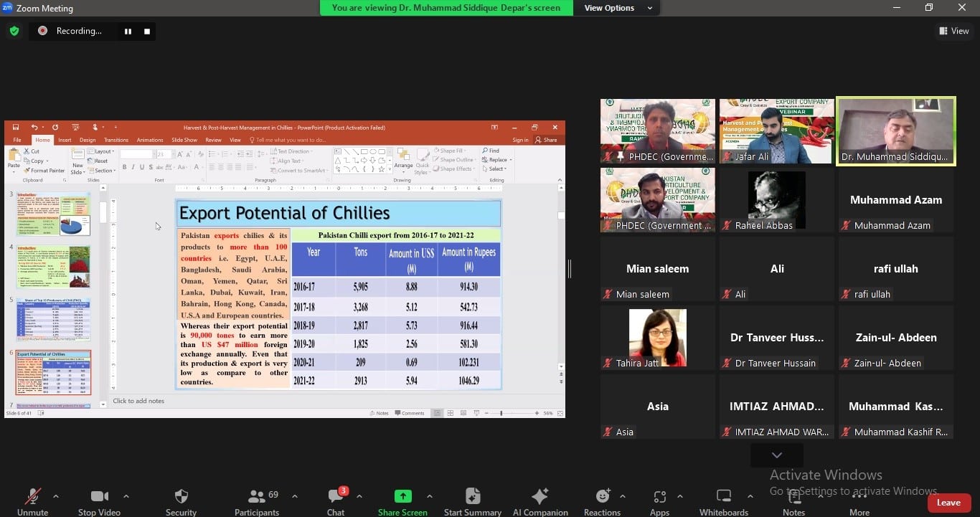Stop the video camera
This screenshot has width=980, height=517.
click(x=99, y=497)
